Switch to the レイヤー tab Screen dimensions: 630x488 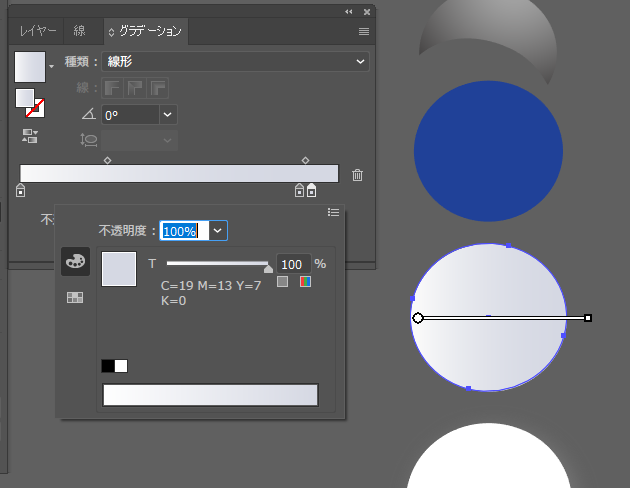click(x=37, y=31)
